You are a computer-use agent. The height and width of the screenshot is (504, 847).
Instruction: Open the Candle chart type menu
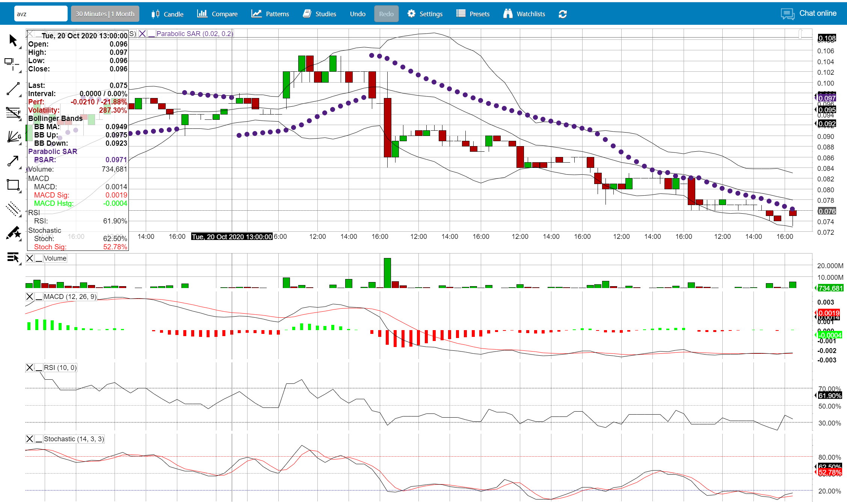[167, 14]
